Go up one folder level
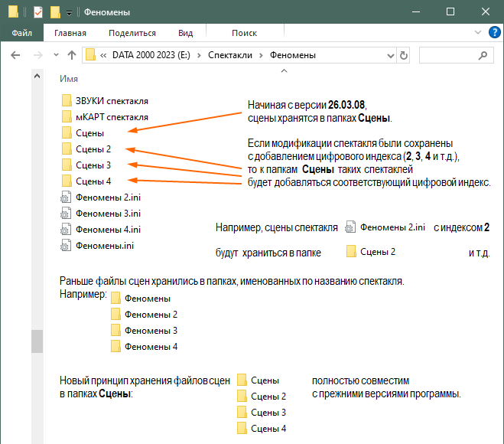The height and width of the screenshot is (444, 504). (x=72, y=55)
